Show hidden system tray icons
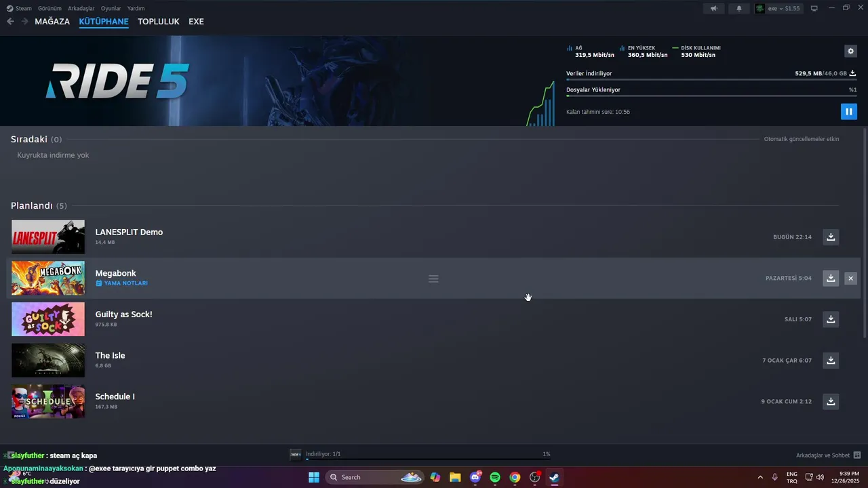868x488 pixels. click(759, 477)
